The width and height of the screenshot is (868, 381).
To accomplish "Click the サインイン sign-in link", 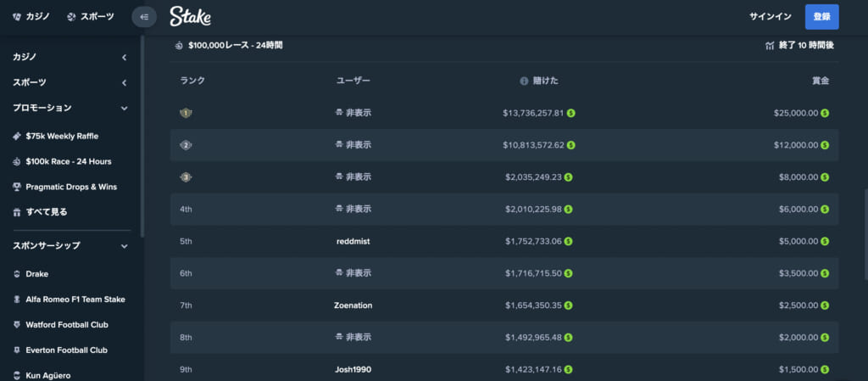I will pyautogui.click(x=770, y=17).
